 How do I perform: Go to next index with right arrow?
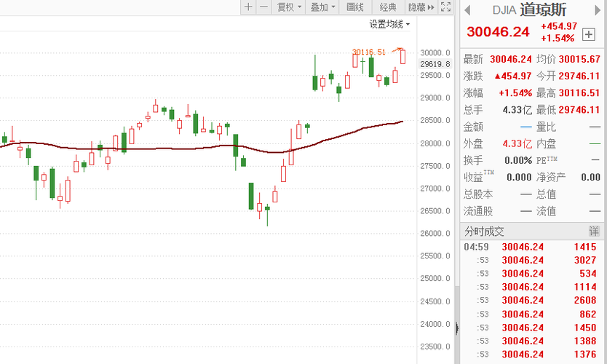(598, 10)
